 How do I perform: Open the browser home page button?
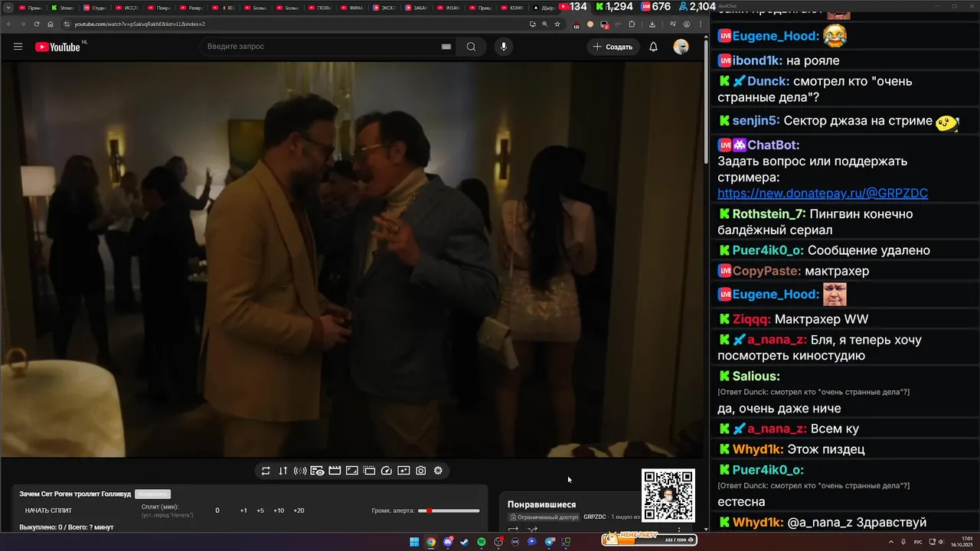pos(51,24)
